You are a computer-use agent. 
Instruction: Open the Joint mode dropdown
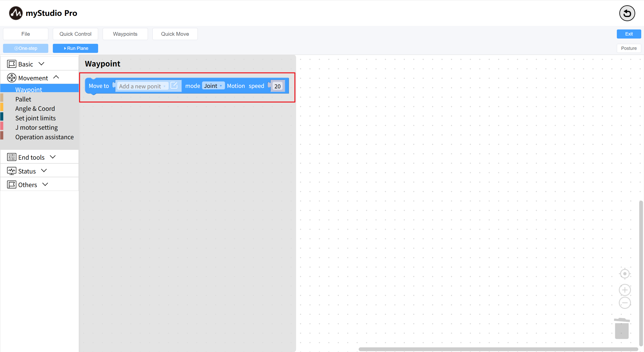tap(213, 86)
